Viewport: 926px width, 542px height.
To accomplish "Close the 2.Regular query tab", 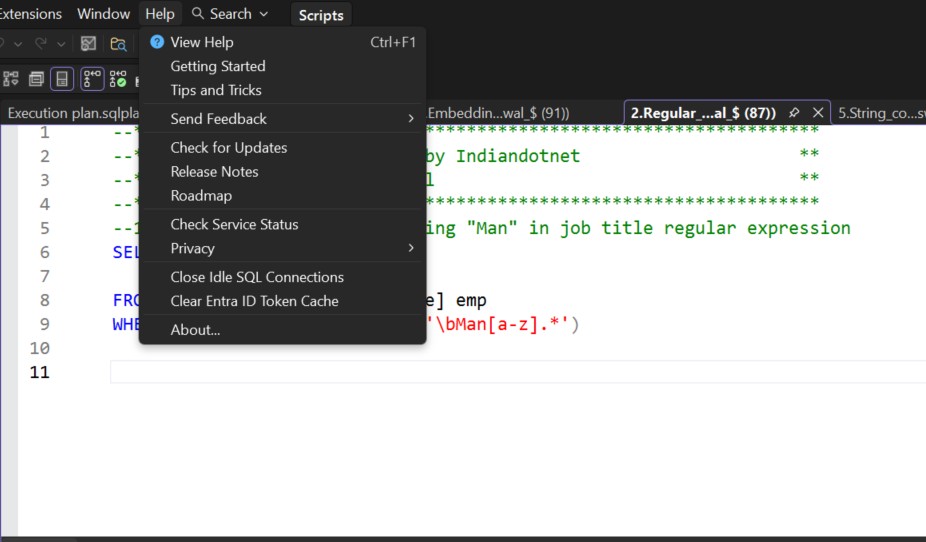I will (x=818, y=112).
